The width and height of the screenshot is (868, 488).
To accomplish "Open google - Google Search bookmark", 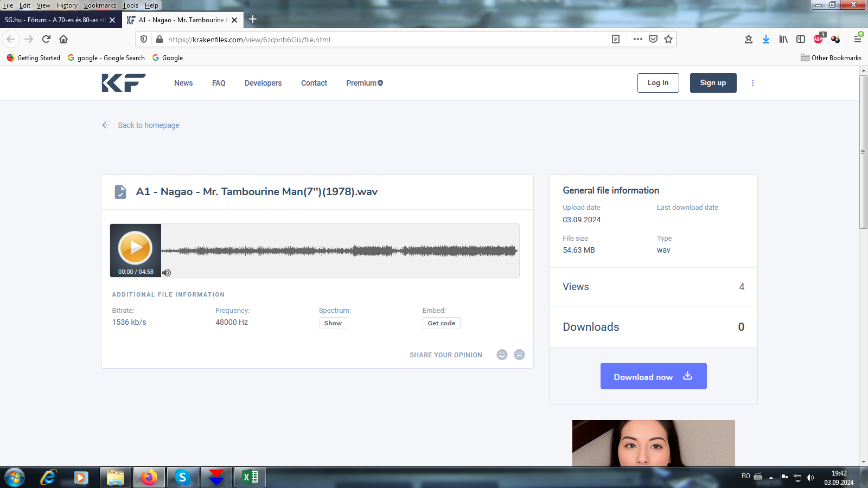I will 106,57.
